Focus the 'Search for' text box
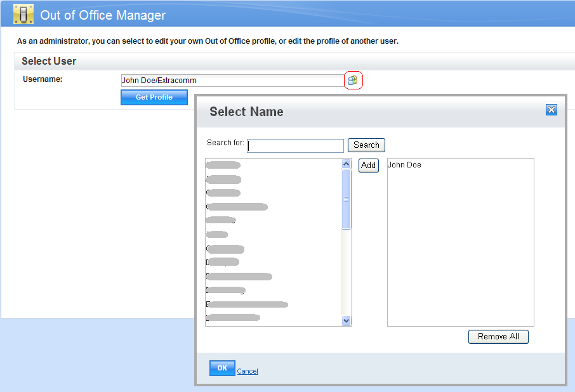This screenshot has height=392, width=575. pyautogui.click(x=296, y=146)
